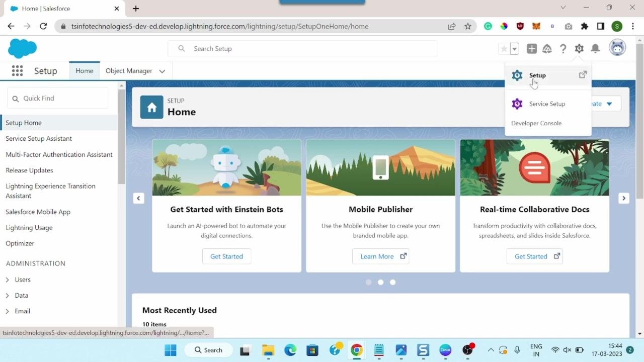Screen dimensions: 644x362
Task: Open Chrome extensions puzzle icon
Action: coord(585,26)
